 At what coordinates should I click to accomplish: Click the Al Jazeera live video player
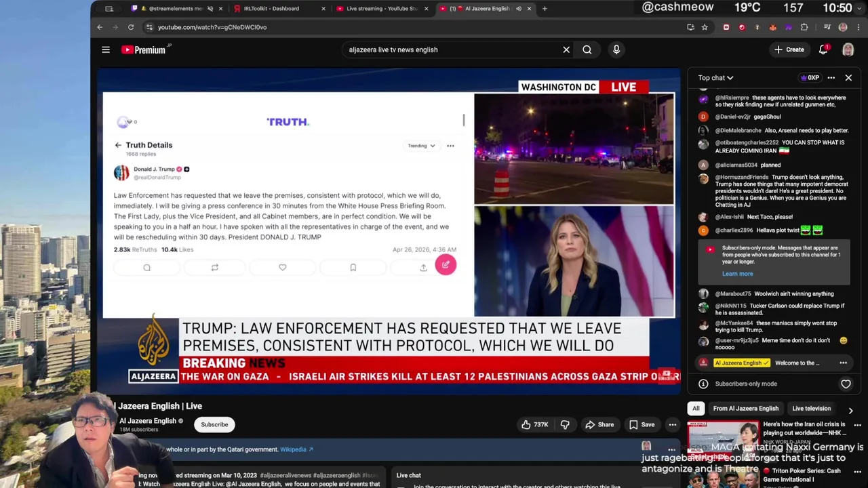389,231
